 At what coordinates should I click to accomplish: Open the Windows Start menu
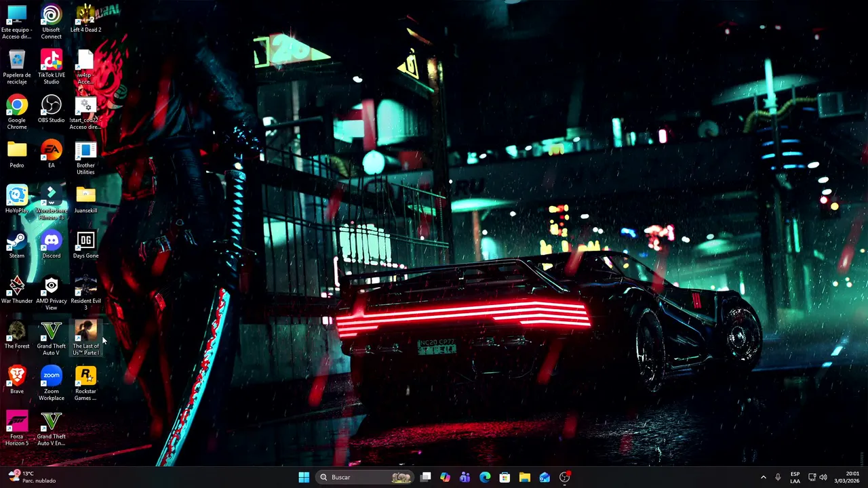click(304, 477)
